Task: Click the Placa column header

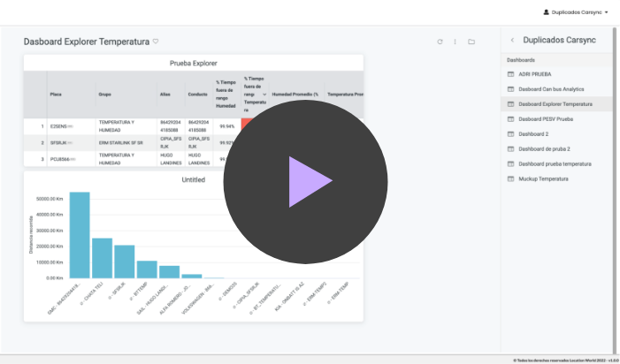Action: (56, 94)
